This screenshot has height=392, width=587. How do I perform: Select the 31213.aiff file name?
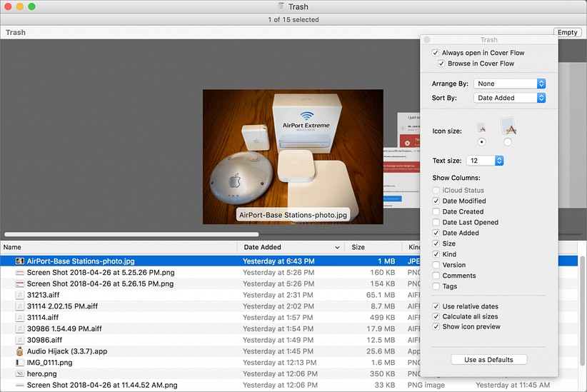(x=43, y=295)
